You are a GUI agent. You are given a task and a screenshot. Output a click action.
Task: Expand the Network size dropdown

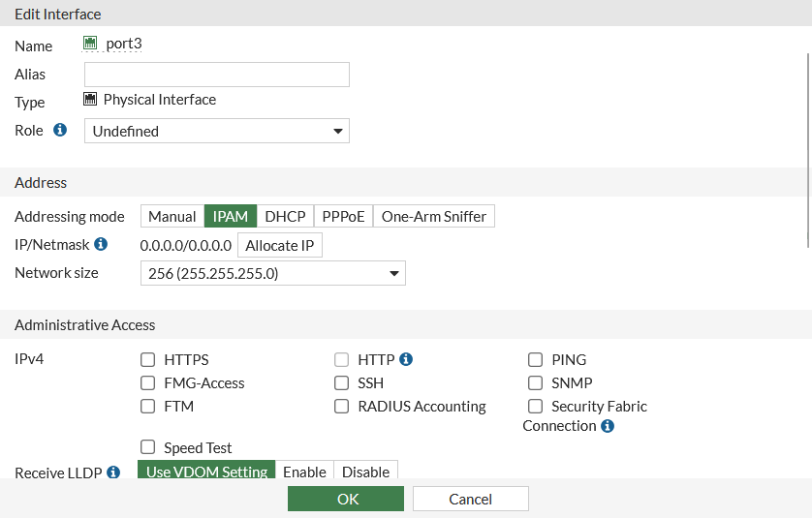click(x=273, y=274)
